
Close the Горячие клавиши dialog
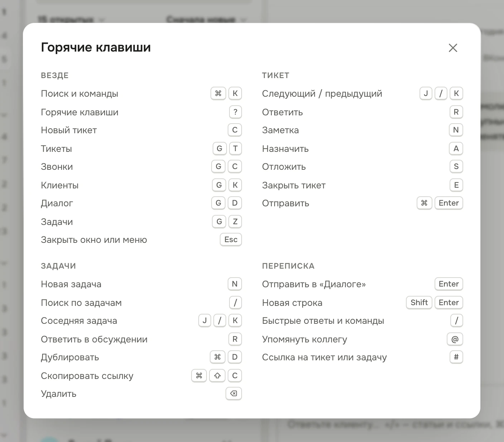[x=453, y=48]
